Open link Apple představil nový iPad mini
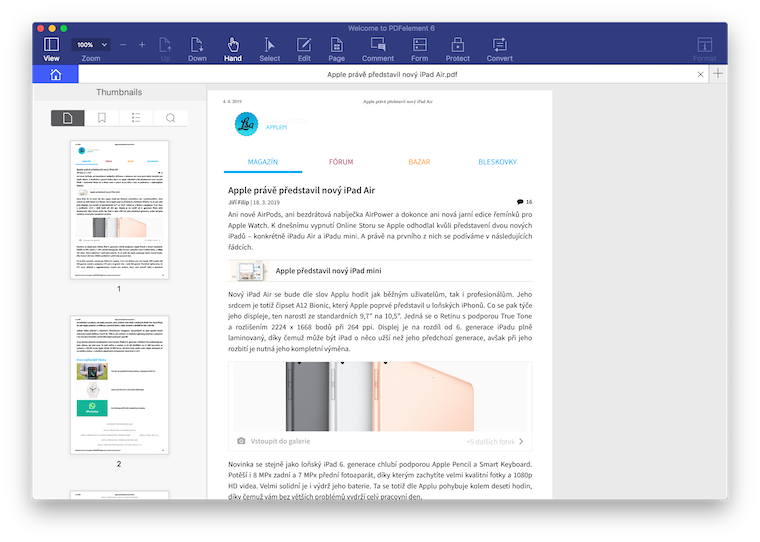Image resolution: width=760 pixels, height=542 pixels. click(x=328, y=271)
